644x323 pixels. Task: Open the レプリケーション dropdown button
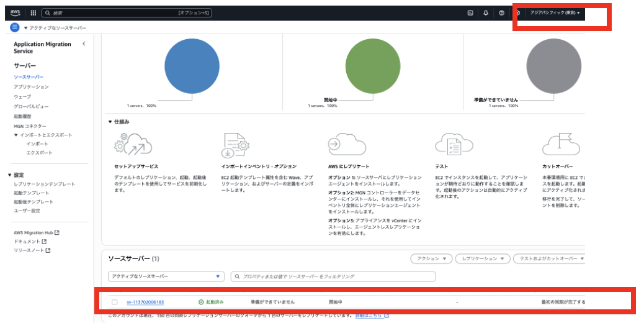(x=483, y=258)
